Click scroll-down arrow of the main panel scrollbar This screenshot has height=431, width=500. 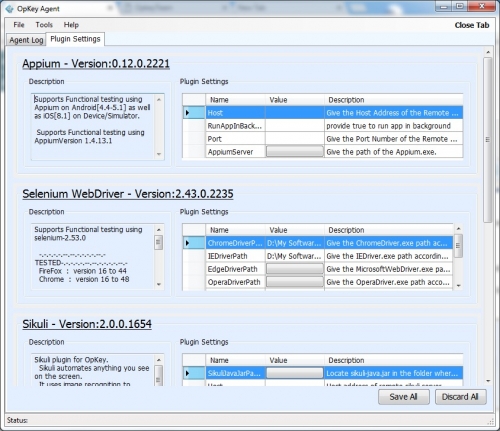[x=488, y=381]
